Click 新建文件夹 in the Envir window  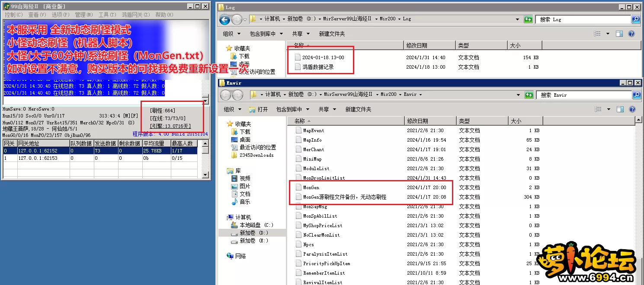358,109
